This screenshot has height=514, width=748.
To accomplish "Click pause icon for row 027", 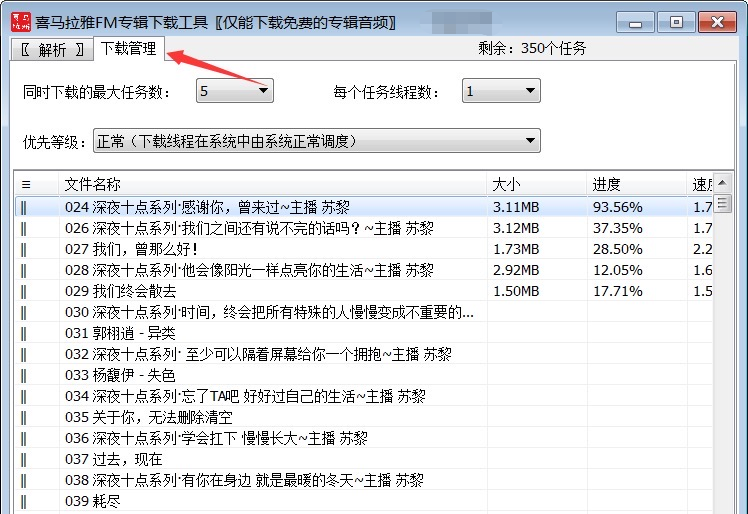I will tap(24, 250).
